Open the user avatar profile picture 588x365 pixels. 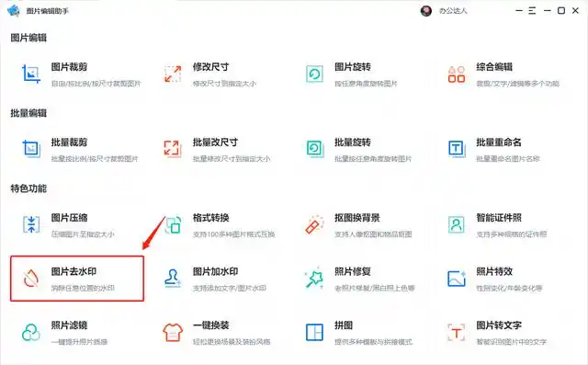(x=426, y=11)
